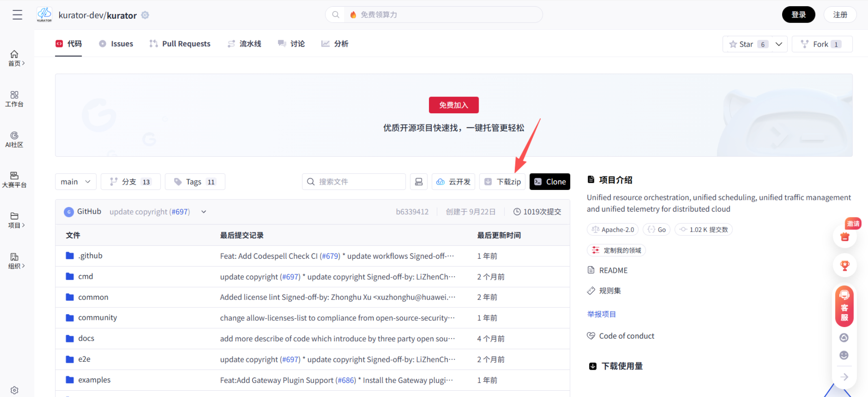The height and width of the screenshot is (397, 868).
Task: Open the examples folder
Action: point(94,380)
